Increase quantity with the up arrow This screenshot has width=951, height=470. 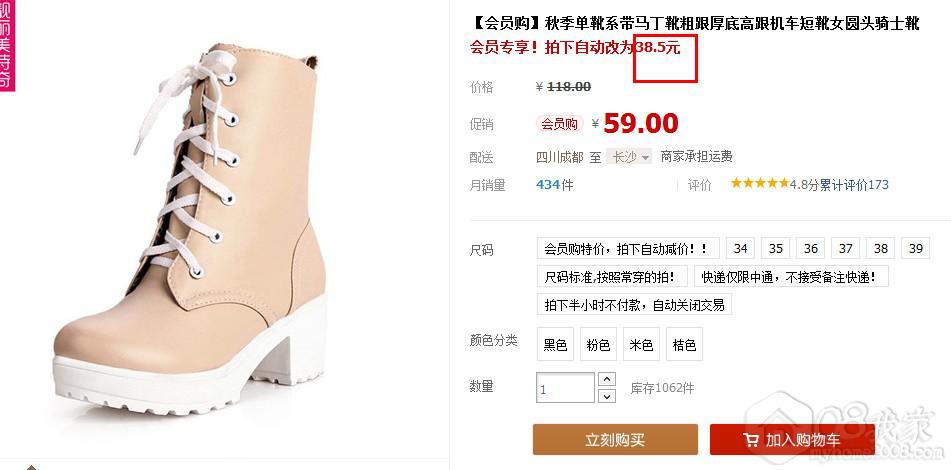click(607, 379)
